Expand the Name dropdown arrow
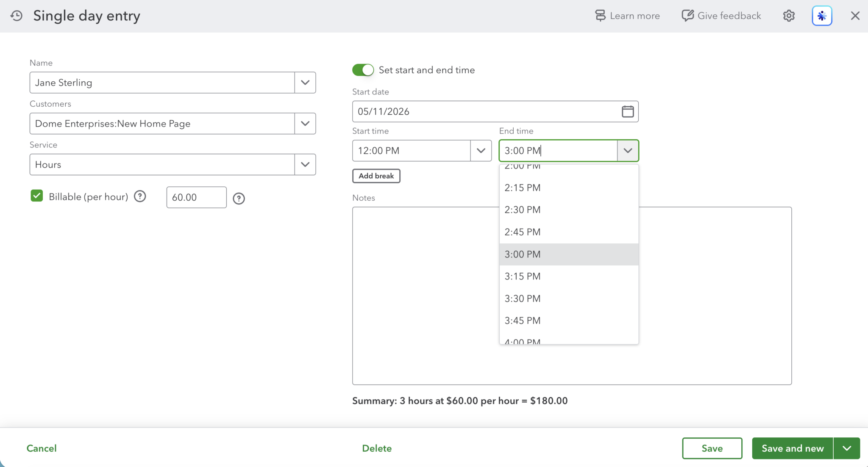868x467 pixels. pyautogui.click(x=305, y=83)
